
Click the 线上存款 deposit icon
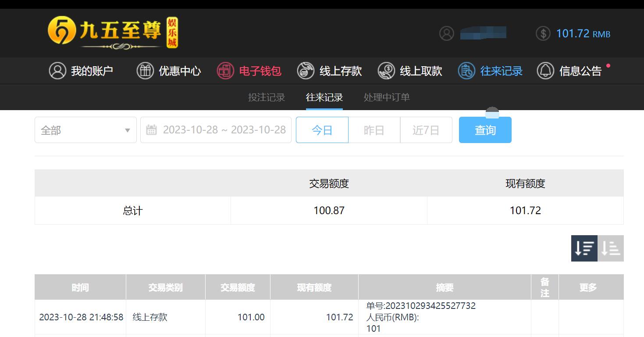306,71
